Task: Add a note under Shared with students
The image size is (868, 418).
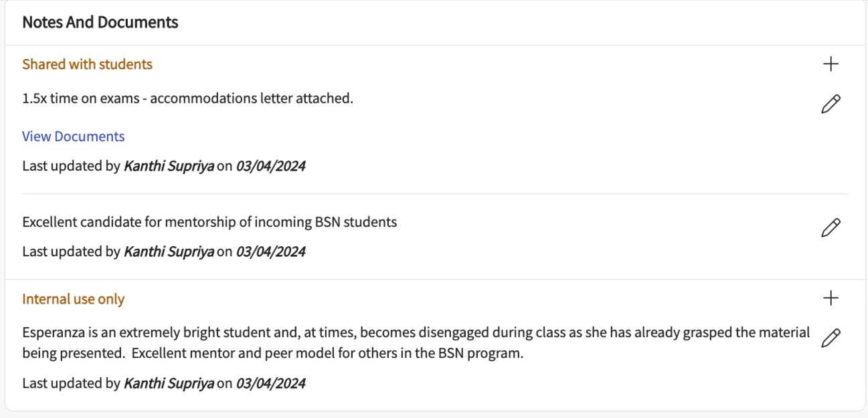Action: [831, 64]
